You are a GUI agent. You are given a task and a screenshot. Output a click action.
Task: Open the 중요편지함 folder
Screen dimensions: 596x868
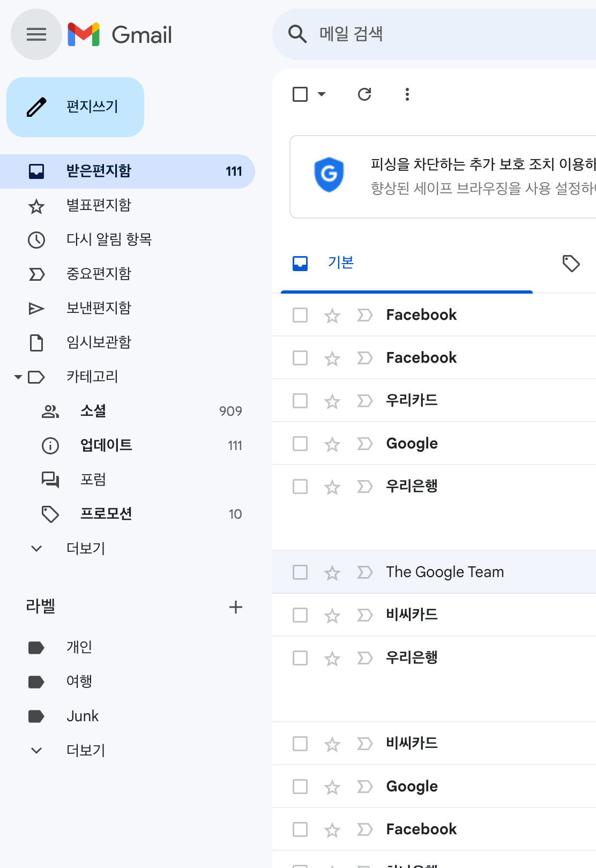click(128, 274)
